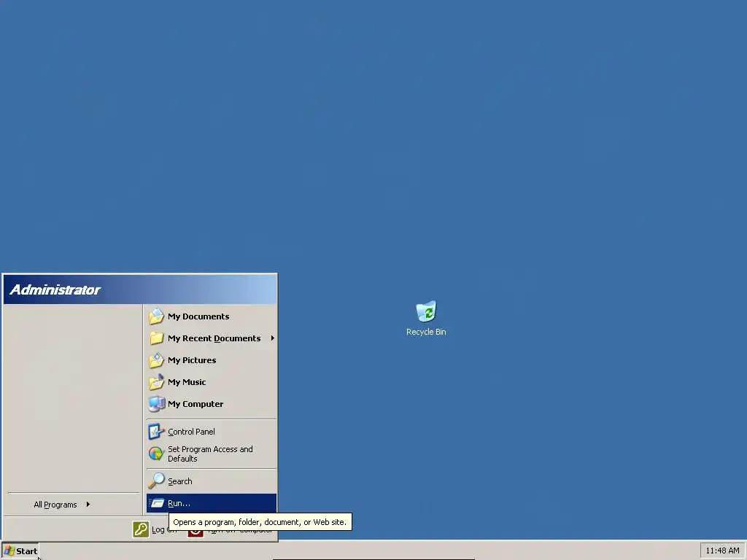The height and width of the screenshot is (560, 747).
Task: Click the Start button label
Action: click(27, 551)
